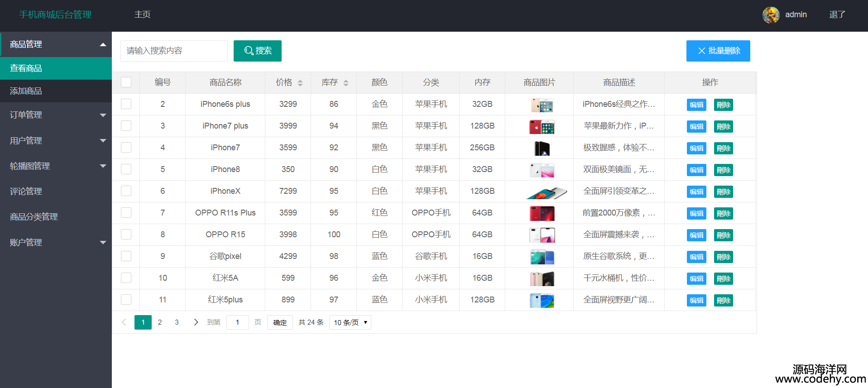The width and height of the screenshot is (868, 388).
Task: Open 红米5A product image
Action: (x=542, y=278)
